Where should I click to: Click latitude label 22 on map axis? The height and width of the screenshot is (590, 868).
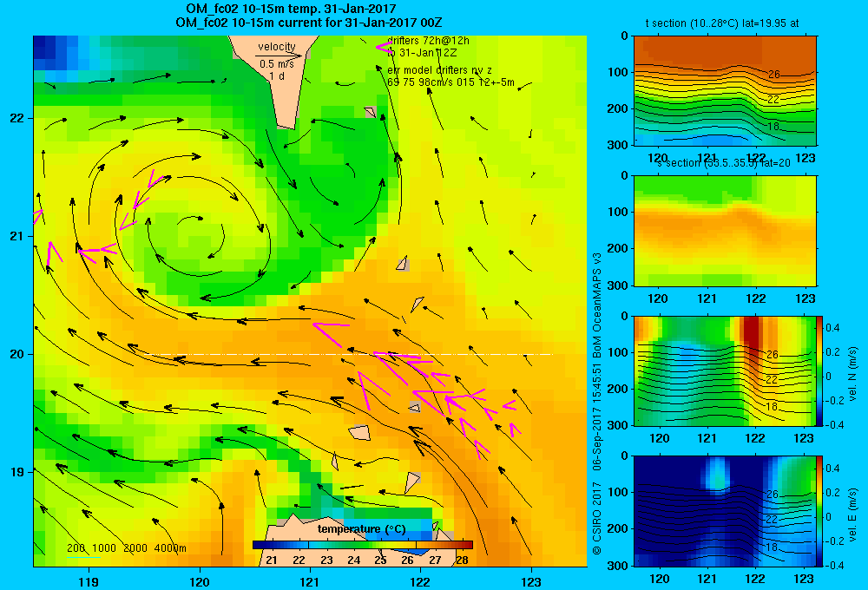[17, 118]
